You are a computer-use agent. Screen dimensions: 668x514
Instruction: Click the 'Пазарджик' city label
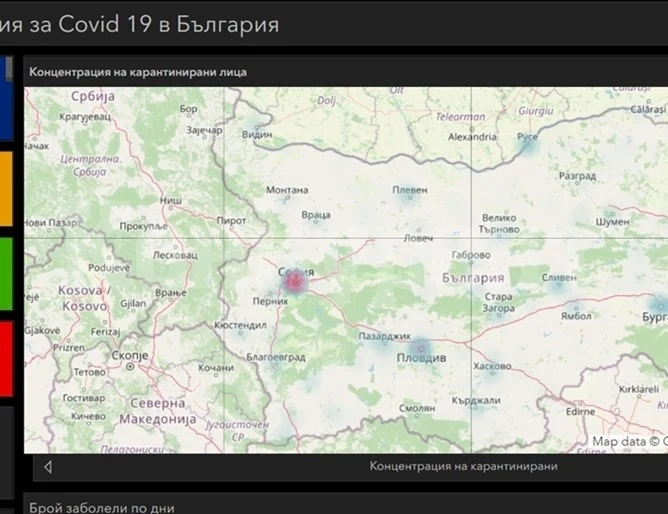click(384, 336)
